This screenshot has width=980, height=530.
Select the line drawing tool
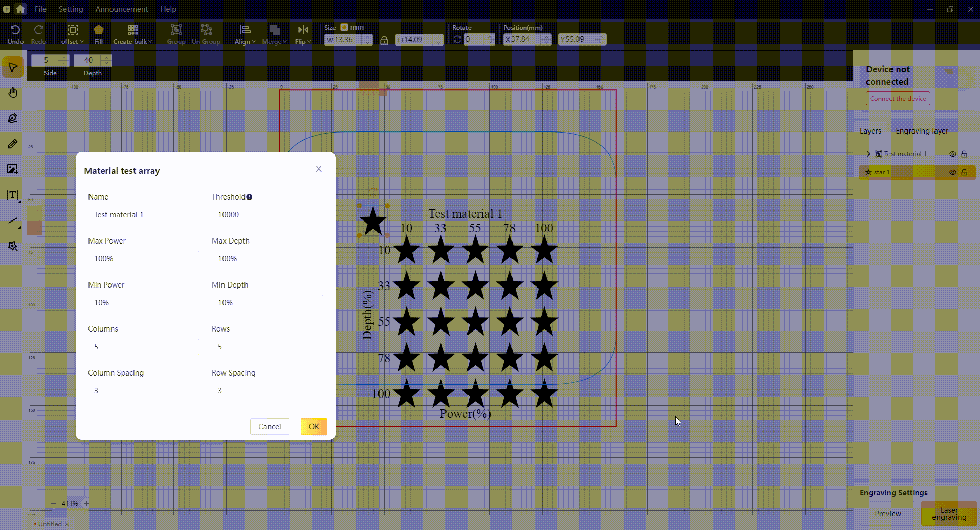click(x=13, y=221)
